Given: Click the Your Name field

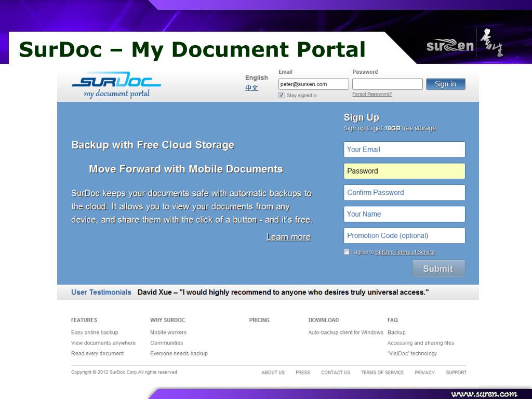Looking at the screenshot, I should (x=404, y=214).
